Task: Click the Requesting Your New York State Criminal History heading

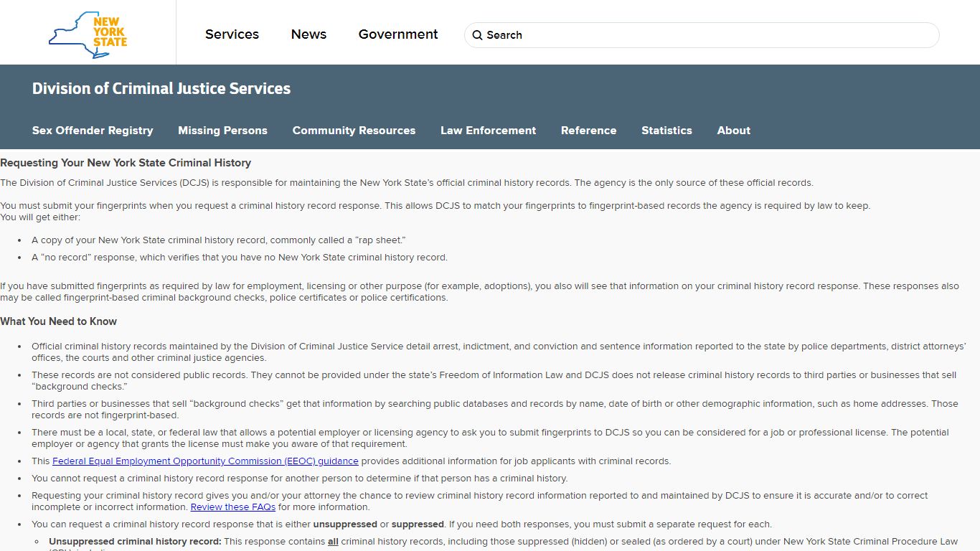Action: pyautogui.click(x=126, y=163)
